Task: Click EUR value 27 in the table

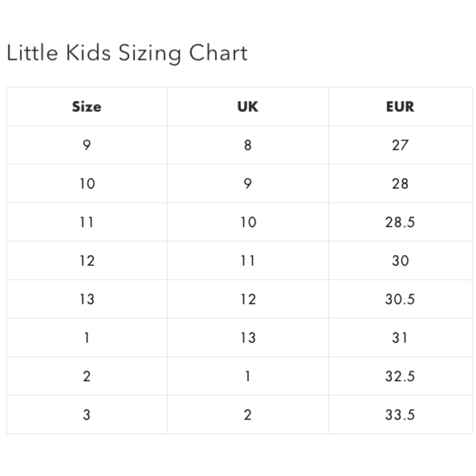Action: (400, 145)
